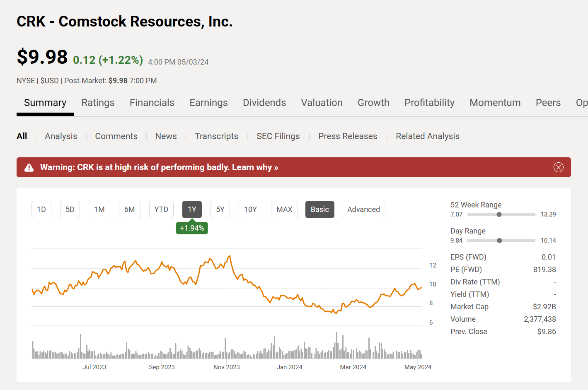Screen dimensions: 588x390
Task: Select the MAX chart range
Action: [284, 209]
